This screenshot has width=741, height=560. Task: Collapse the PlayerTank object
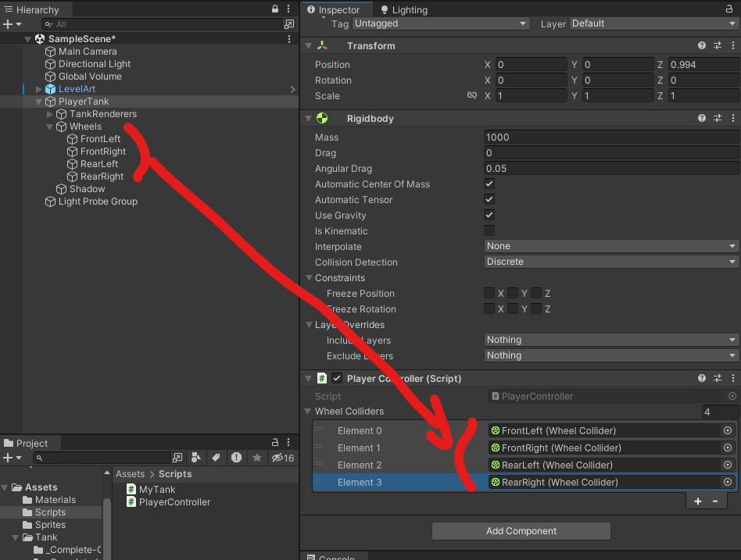(x=39, y=102)
